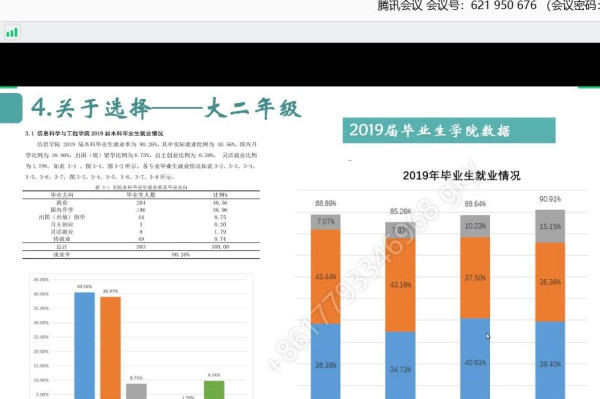The image size is (600, 399).
Task: Click the green network signal strength icon
Action: pos(12,33)
